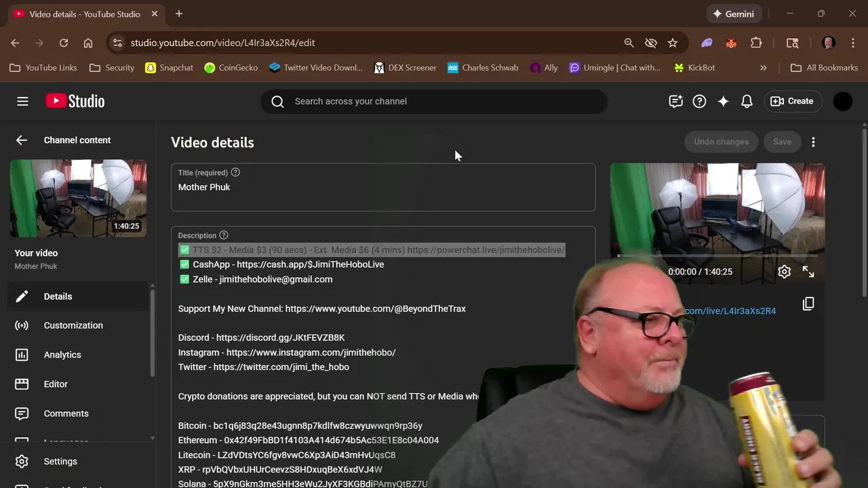Close the Video details browser tab

point(155,14)
